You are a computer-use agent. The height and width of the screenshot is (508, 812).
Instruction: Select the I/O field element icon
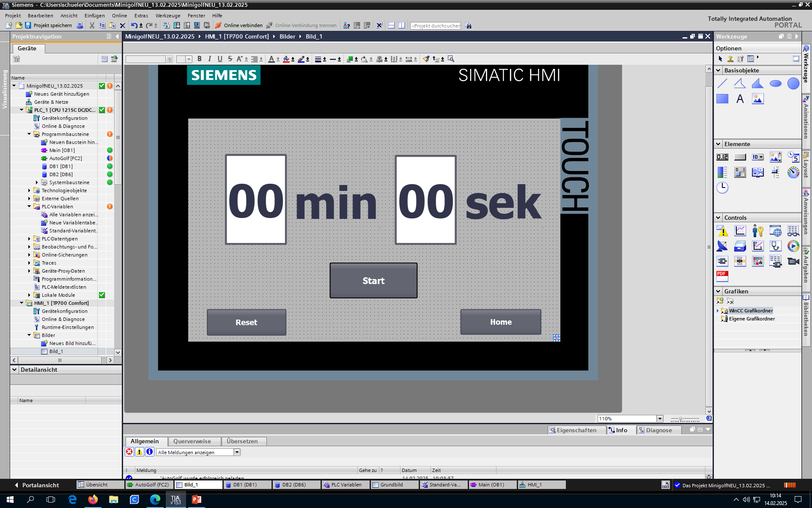(x=722, y=157)
